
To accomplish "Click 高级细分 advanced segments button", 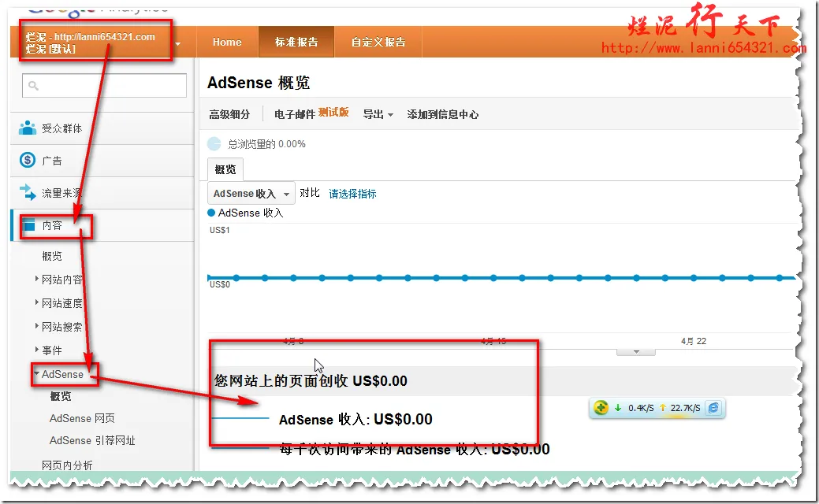I will click(x=229, y=114).
